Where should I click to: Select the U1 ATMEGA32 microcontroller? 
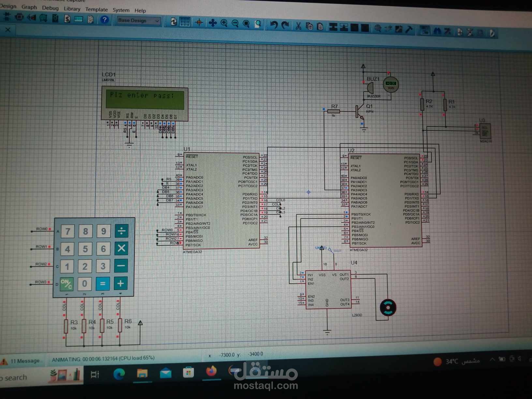pyautogui.click(x=221, y=201)
